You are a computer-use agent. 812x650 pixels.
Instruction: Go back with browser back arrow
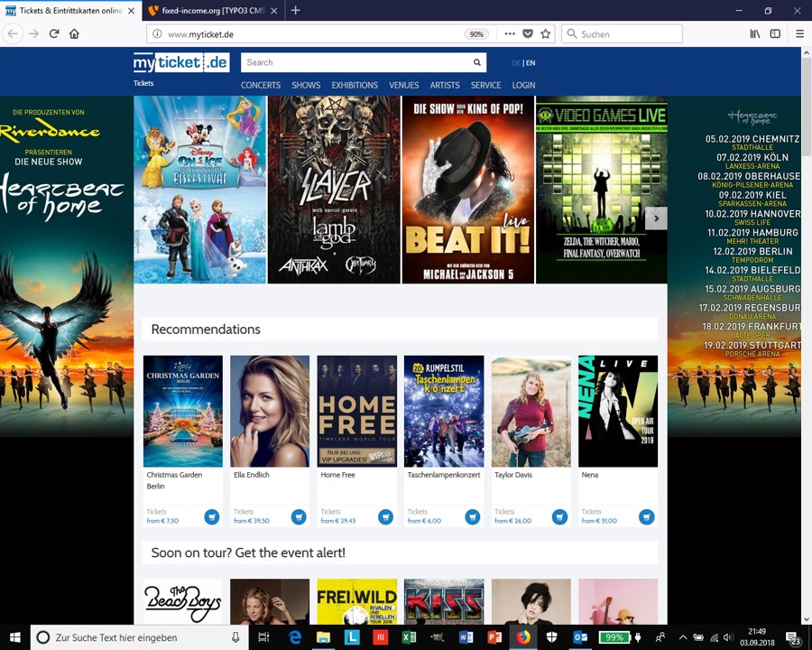click(x=13, y=33)
